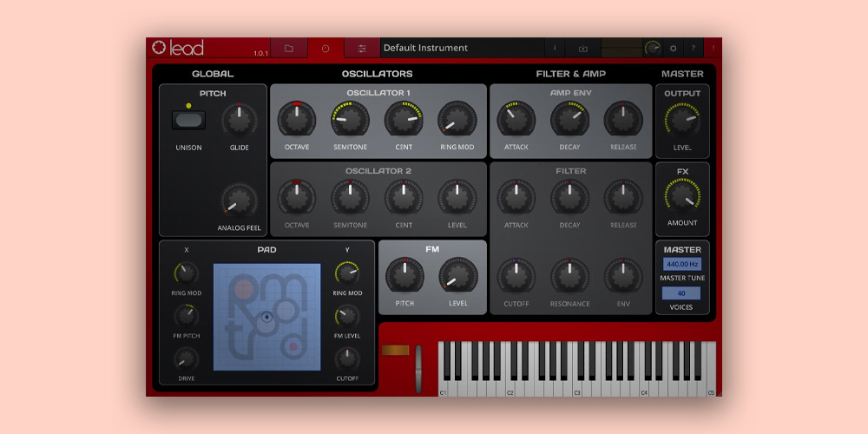This screenshot has width=868, height=434.
Task: Toggle the Unison switch
Action: click(x=188, y=121)
